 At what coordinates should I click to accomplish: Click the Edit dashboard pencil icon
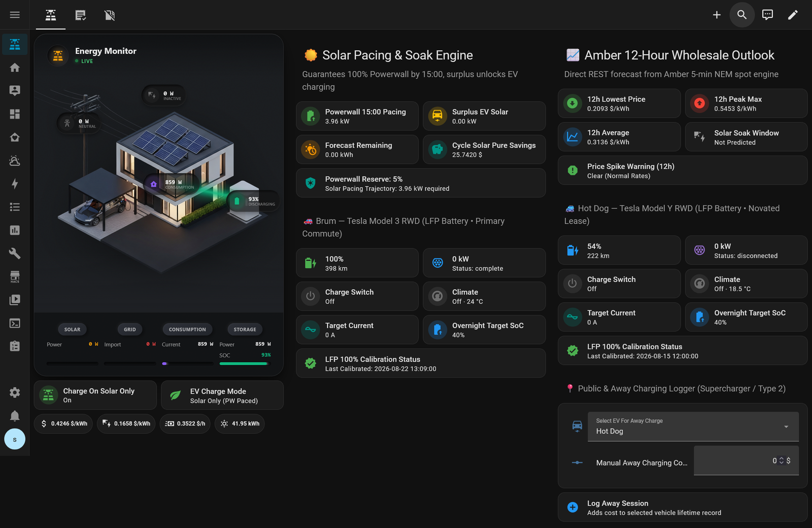coord(793,15)
